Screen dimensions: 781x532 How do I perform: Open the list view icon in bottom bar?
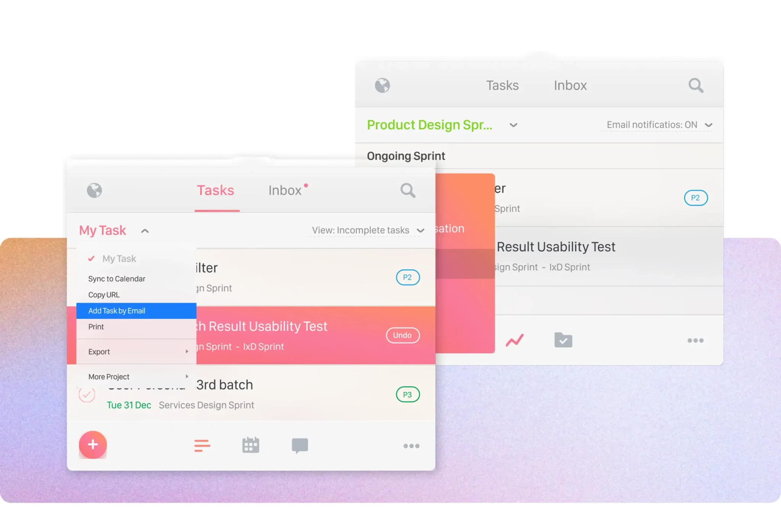pyautogui.click(x=202, y=445)
